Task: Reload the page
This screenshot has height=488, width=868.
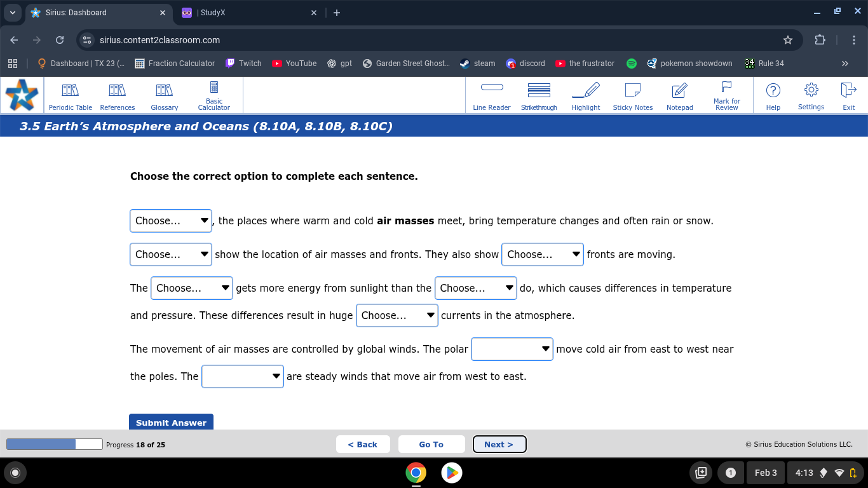Action: point(60,40)
